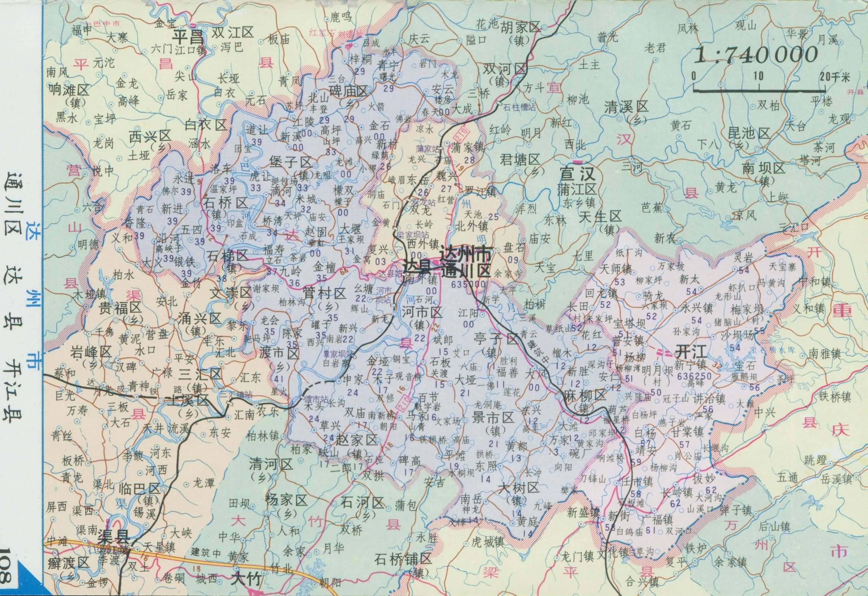Image resolution: width=868 pixels, height=596 pixels.
Task: Click the 南雅镇 town label
Action: pyautogui.click(x=824, y=353)
